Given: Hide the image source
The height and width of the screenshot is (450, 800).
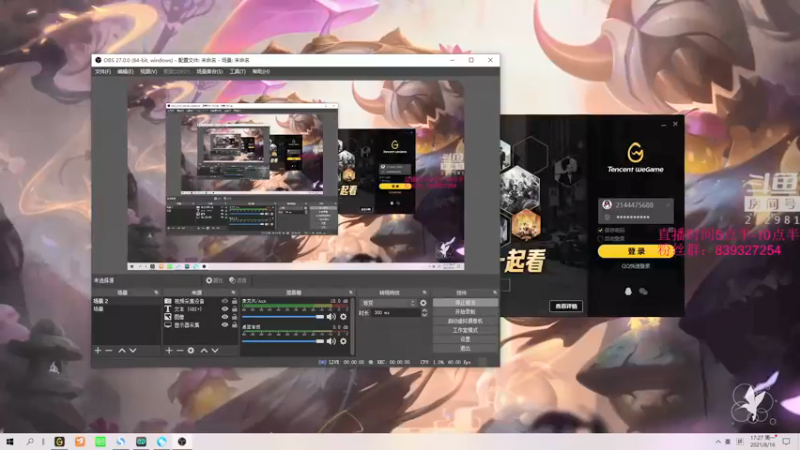Looking at the screenshot, I should click(224, 317).
